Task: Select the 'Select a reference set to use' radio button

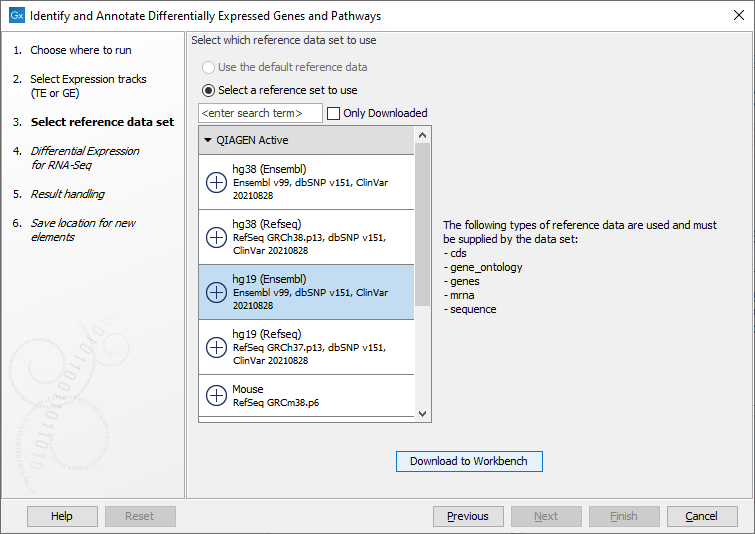Action: [x=208, y=91]
